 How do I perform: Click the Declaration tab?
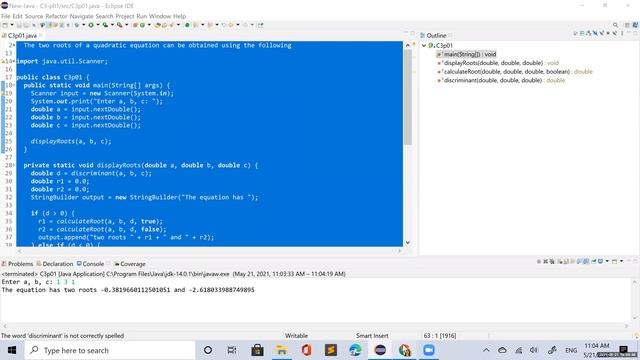tap(55, 264)
